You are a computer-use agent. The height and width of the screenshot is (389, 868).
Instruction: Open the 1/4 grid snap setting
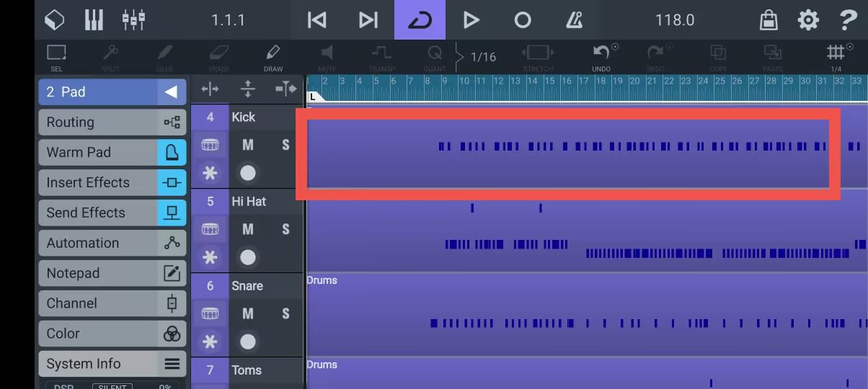point(836,57)
